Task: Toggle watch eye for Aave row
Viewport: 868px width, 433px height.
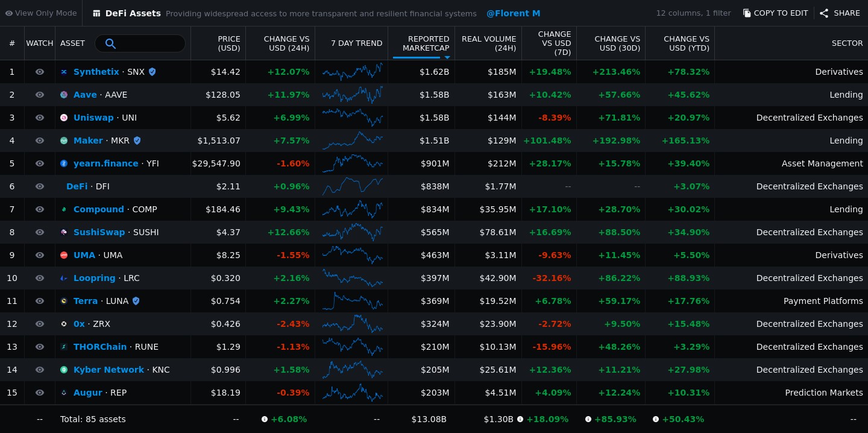Action: tap(40, 95)
